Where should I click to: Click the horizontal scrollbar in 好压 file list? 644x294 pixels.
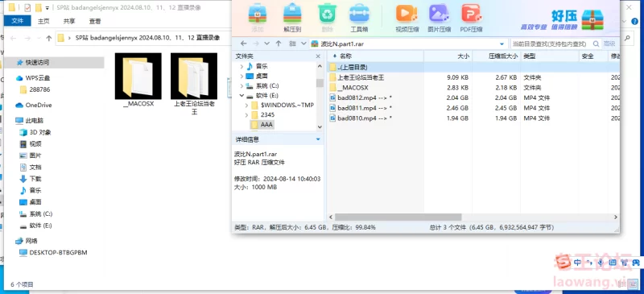398,217
